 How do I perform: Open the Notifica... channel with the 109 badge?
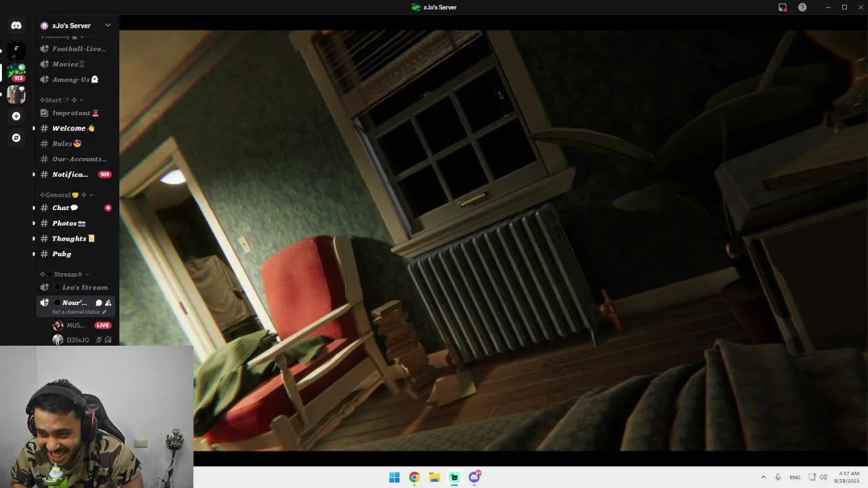pyautogui.click(x=75, y=174)
